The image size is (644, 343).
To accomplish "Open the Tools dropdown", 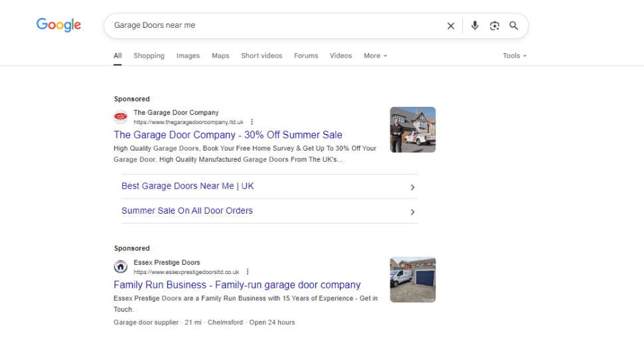I will click(x=515, y=56).
